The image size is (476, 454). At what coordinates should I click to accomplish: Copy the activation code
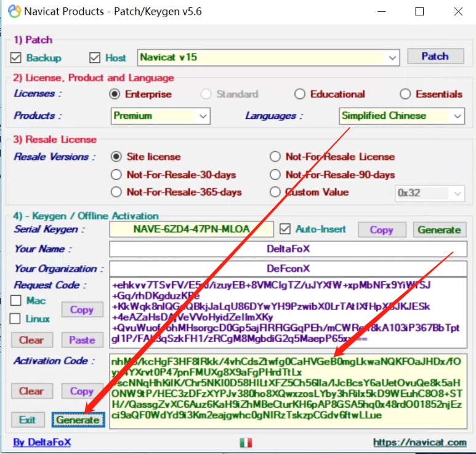82,391
